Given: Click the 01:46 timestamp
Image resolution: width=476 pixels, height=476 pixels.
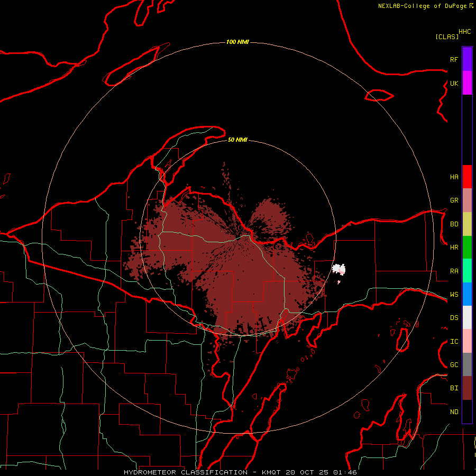Looking at the screenshot, I should (345, 472).
